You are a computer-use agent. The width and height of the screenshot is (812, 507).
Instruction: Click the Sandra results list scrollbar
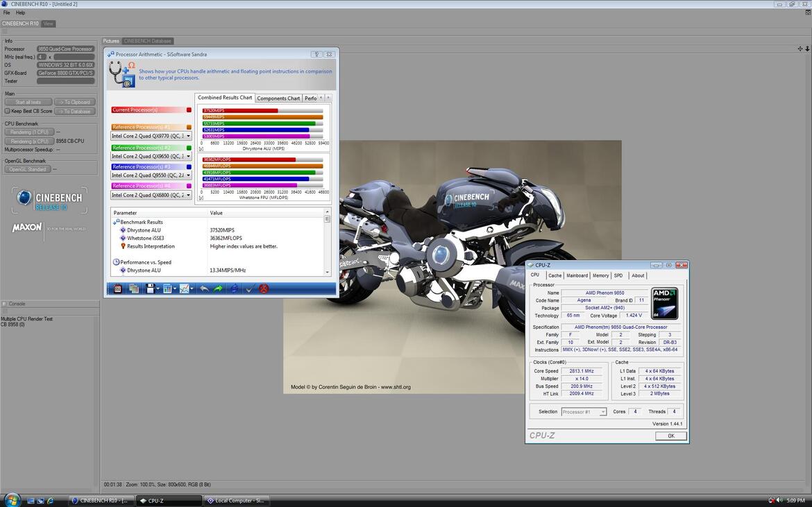pos(328,241)
